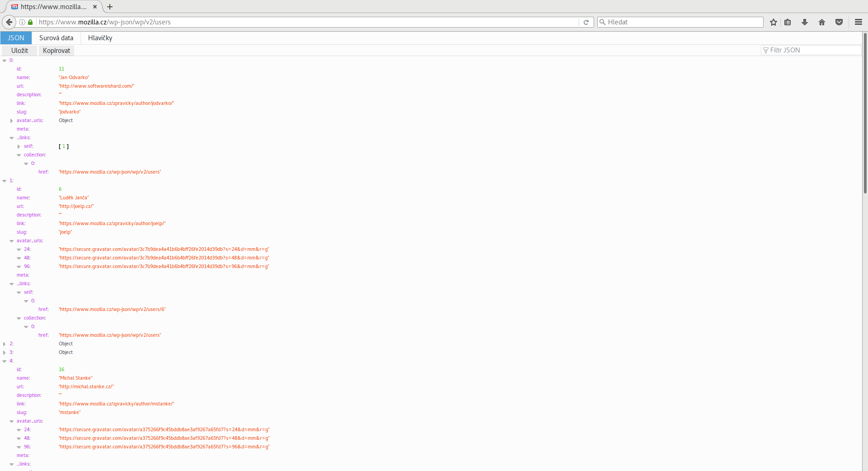Expand the "2" Object entry
868x471 pixels.
coord(4,344)
